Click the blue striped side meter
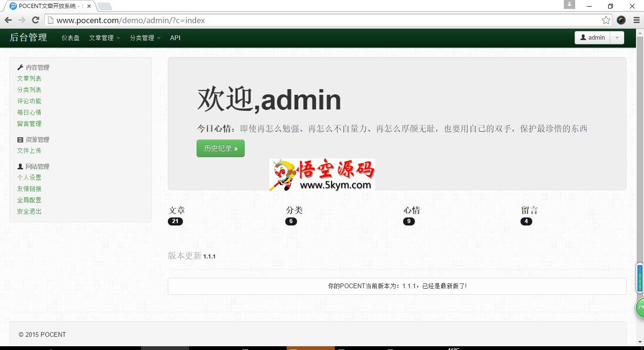This screenshot has width=644, height=350. pos(640,278)
